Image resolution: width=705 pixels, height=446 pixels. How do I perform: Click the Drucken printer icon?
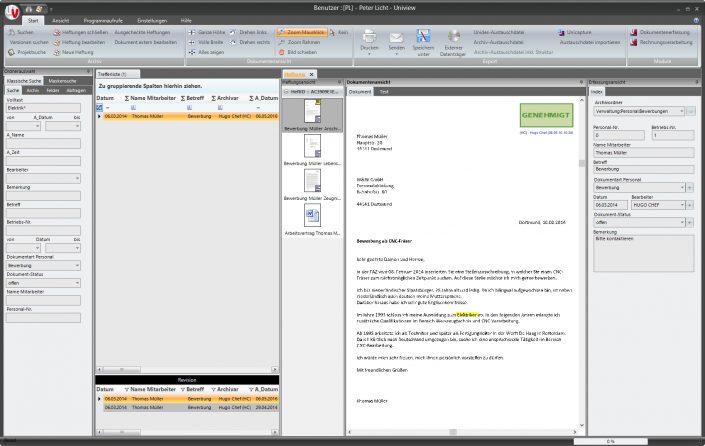coord(369,37)
